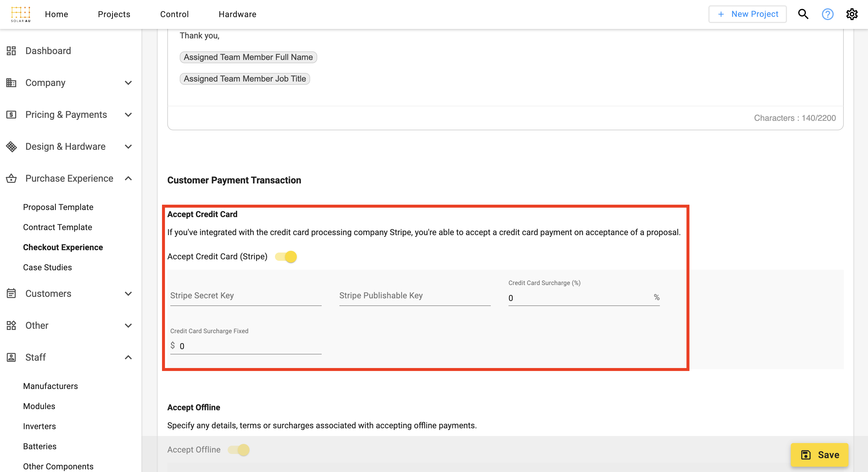
Task: Open the settings gear icon
Action: tap(852, 14)
